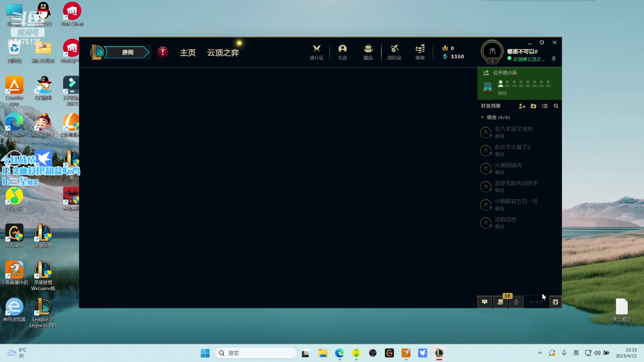This screenshot has width=644, height=362.
Task: Open the OBS Studio taskbar icon
Action: 373,353
